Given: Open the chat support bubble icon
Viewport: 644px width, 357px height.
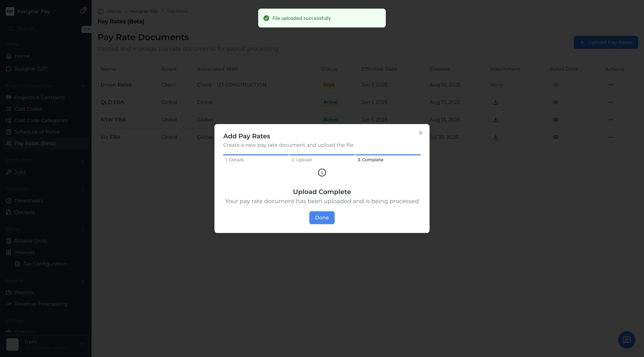Looking at the screenshot, I should pyautogui.click(x=627, y=340).
